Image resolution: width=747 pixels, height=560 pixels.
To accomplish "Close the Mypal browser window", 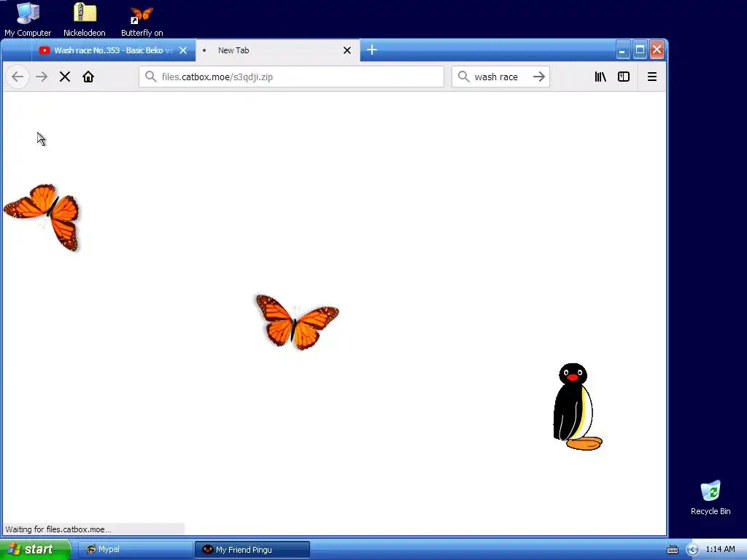I will 657,50.
